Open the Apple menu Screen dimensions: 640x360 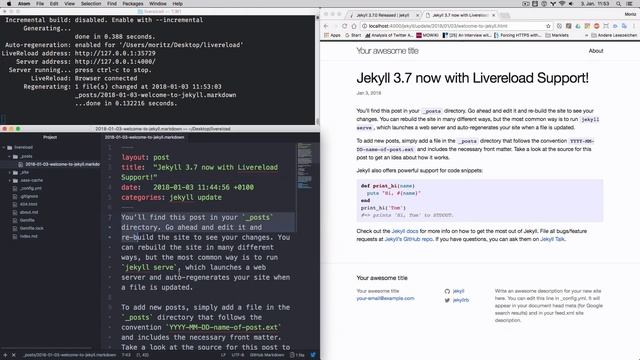(x=9, y=4)
